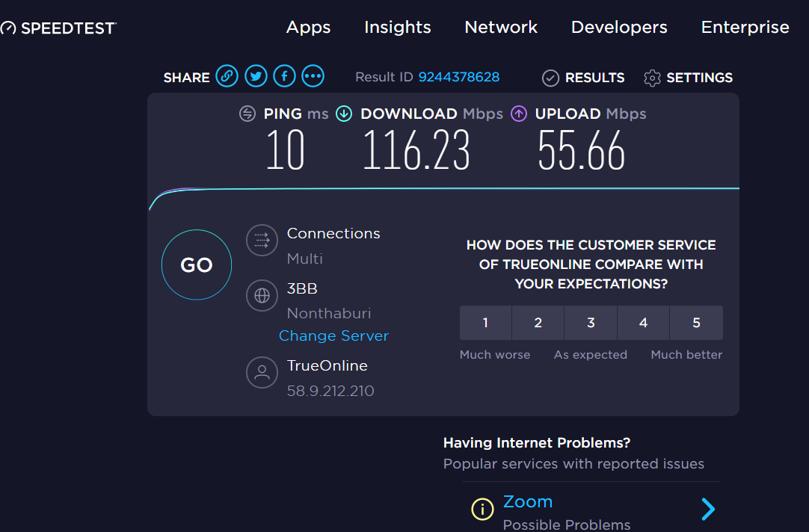809x532 pixels.
Task: Rate customer service 1
Action: 485,323
